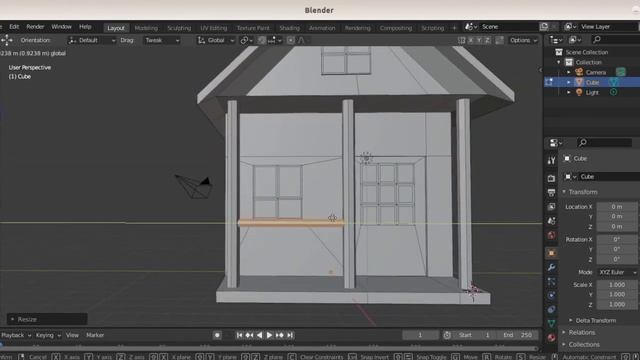640x360 pixels.
Task: Open the timeline View menu
Action: click(72, 335)
